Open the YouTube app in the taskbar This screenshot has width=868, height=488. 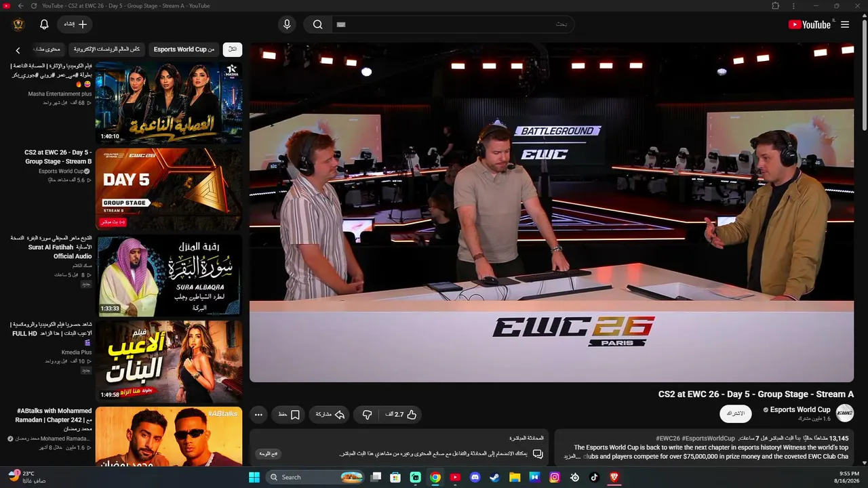(x=455, y=477)
